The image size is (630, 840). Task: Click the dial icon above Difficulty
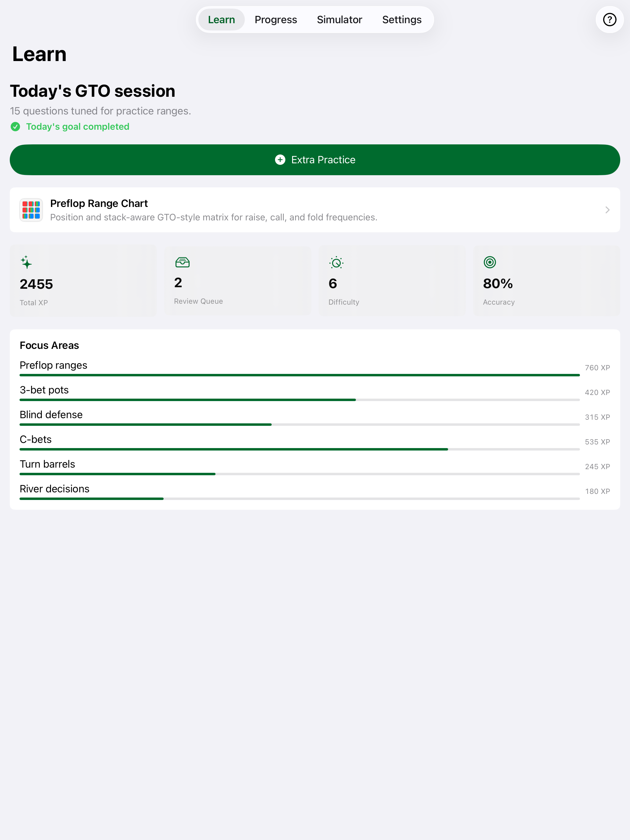tap(336, 262)
